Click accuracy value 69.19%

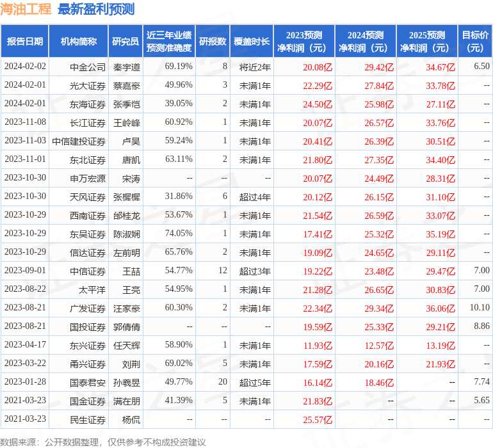(x=179, y=67)
